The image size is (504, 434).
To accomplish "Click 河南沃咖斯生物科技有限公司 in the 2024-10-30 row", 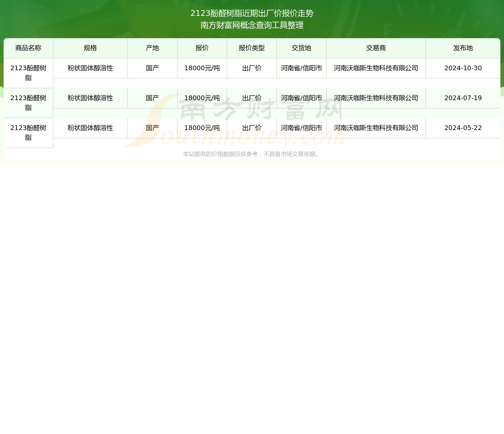I will [376, 68].
